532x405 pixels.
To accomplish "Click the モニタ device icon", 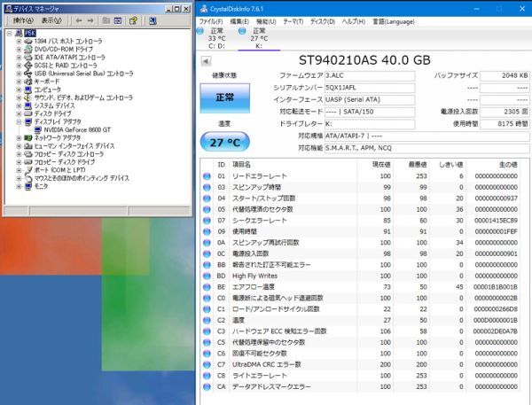I will click(x=28, y=186).
